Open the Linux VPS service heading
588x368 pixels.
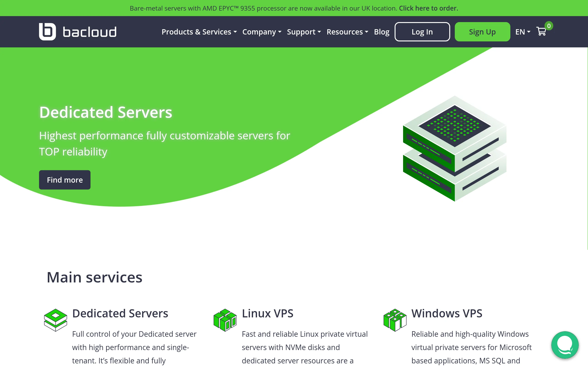[268, 313]
